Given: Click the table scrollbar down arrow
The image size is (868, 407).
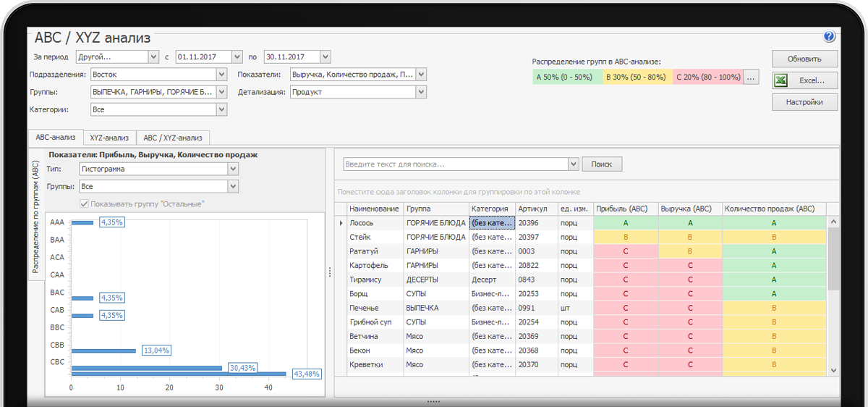Looking at the screenshot, I should pos(833,369).
